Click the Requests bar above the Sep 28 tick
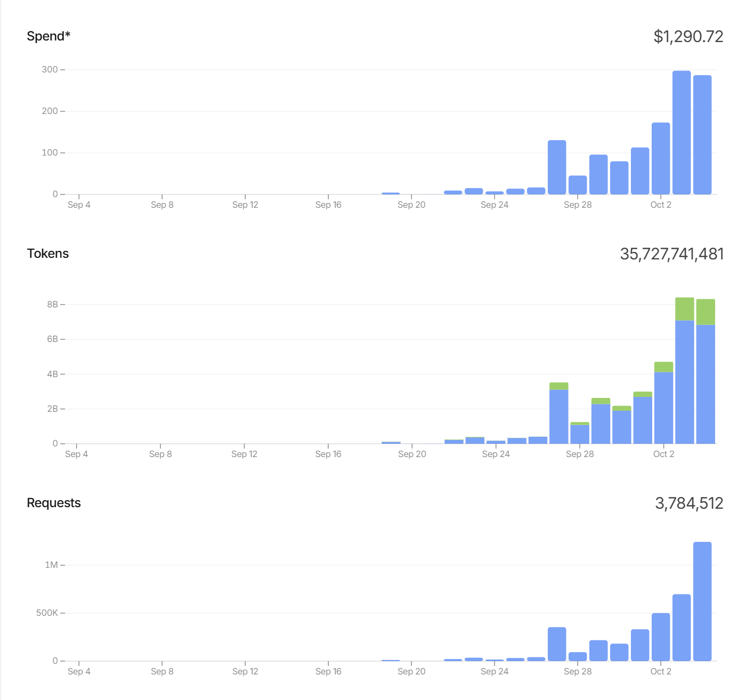The height and width of the screenshot is (700, 746). (578, 657)
